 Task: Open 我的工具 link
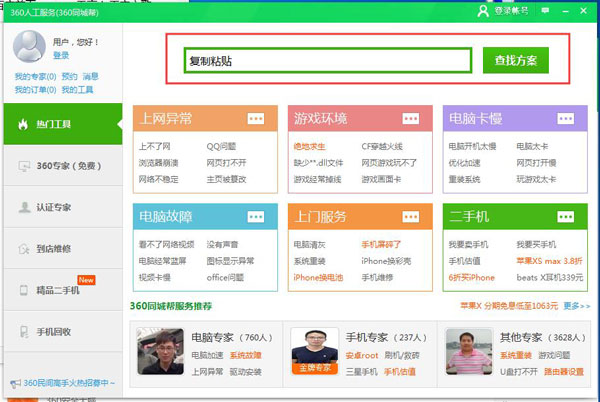tap(77, 90)
